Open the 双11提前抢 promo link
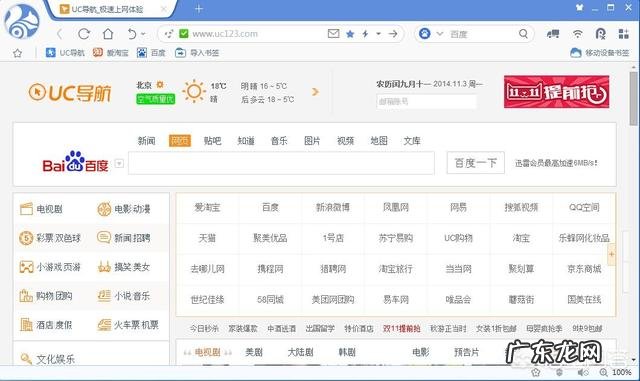The width and height of the screenshot is (640, 381). [x=401, y=328]
